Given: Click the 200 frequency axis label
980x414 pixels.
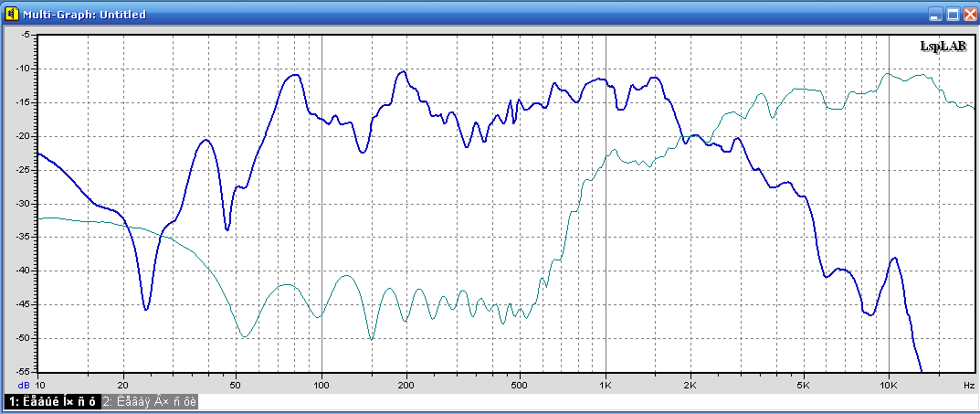Looking at the screenshot, I should [x=406, y=386].
